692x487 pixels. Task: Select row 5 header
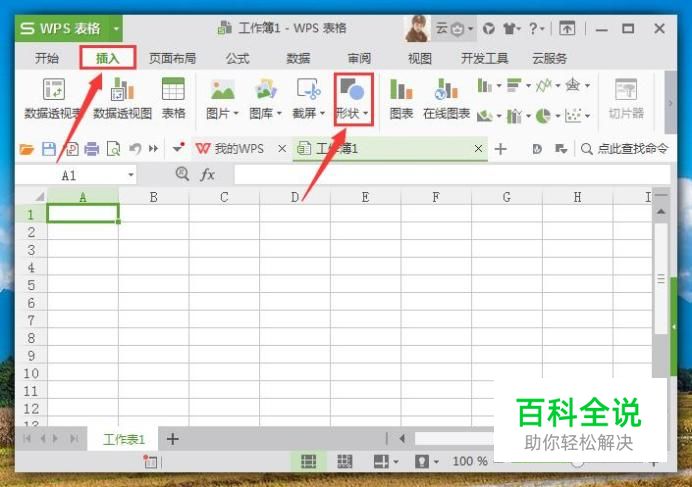pos(31,285)
